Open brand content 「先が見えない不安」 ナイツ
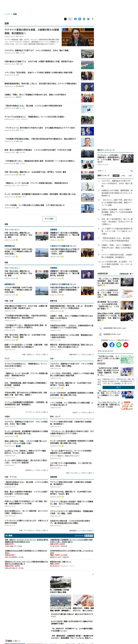The height and width of the screenshot is (644, 138). tap(108, 358)
